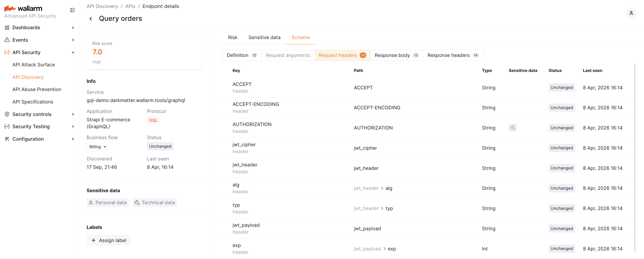Open the Configuration tools icon
The height and width of the screenshot is (259, 644).
point(7,139)
